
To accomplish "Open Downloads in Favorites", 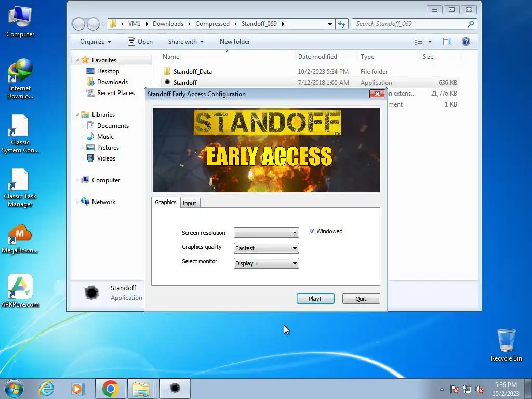I will coord(112,82).
